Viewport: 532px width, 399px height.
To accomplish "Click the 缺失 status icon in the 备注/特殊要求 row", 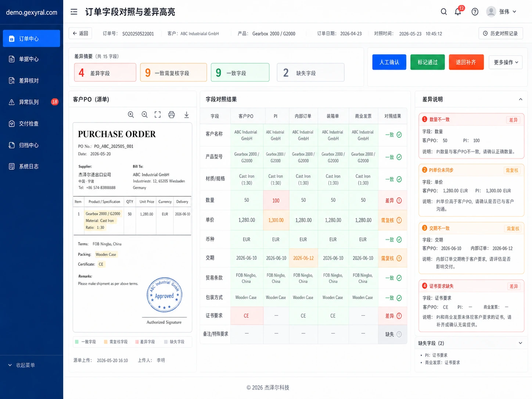I will click(399, 334).
